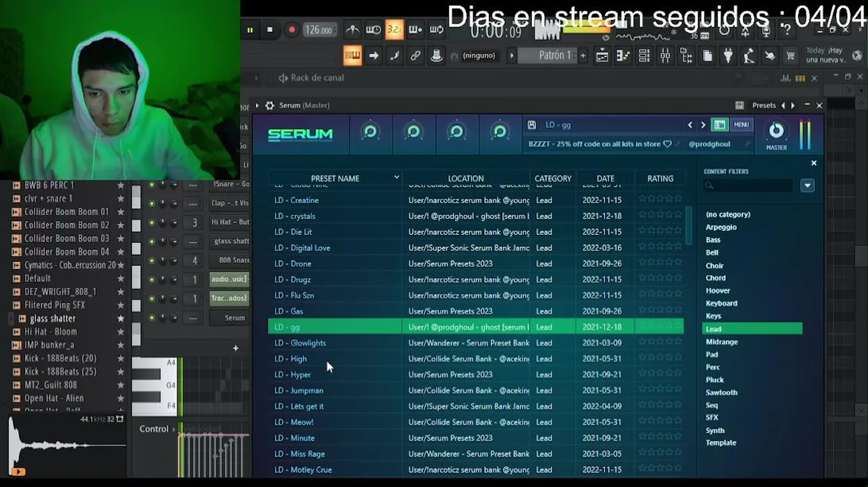Toggle mute LED for Hi Hat channel
Image resolution: width=868 pixels, height=487 pixels.
click(151, 223)
